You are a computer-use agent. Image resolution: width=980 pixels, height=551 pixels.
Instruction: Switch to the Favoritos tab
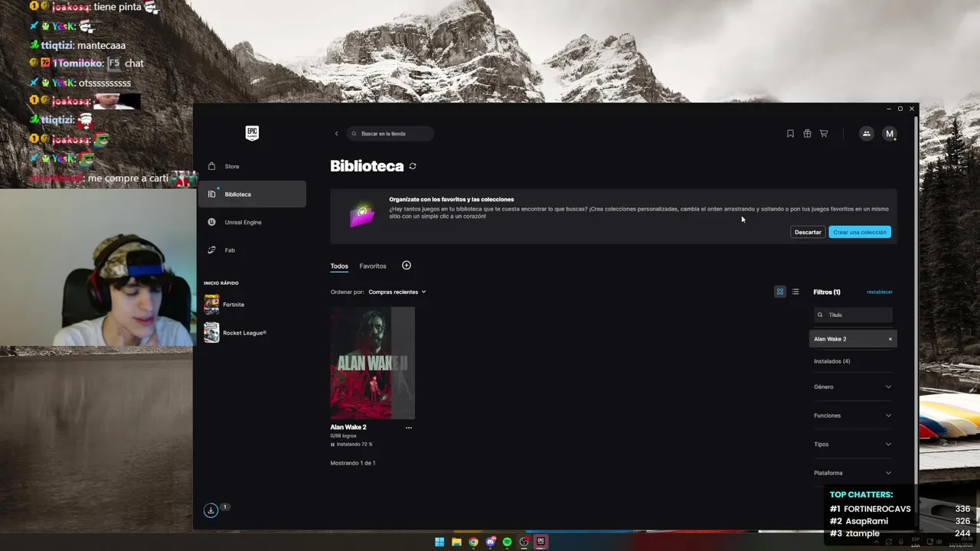tap(373, 266)
